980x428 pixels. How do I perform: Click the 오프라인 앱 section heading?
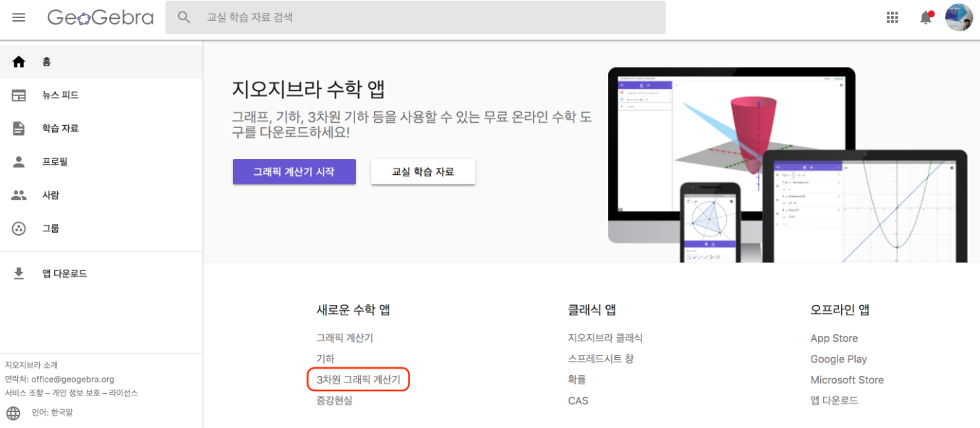pyautogui.click(x=840, y=310)
